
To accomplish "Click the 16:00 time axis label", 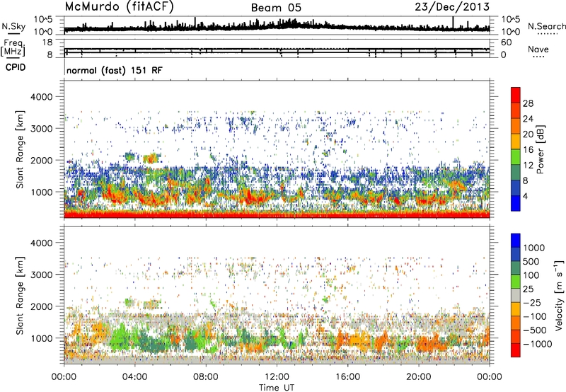I will click(x=347, y=377).
